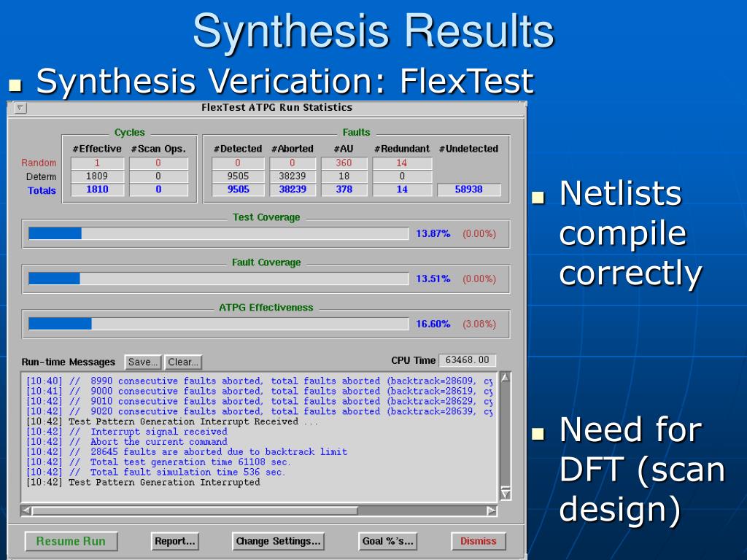747x560 pixels.
Task: Select Determ #AU value 18
Action: click(344, 176)
